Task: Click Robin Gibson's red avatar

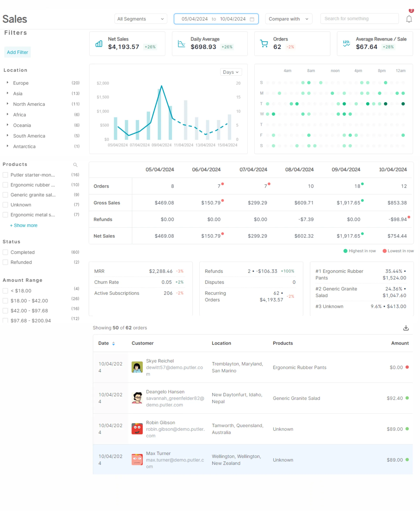Action: coord(137,429)
